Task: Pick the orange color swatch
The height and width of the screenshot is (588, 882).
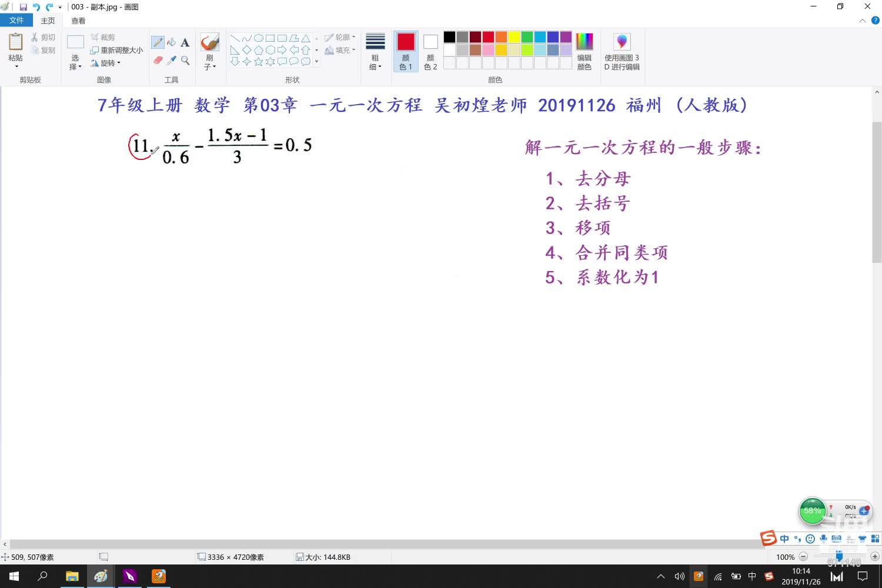Action: pos(502,37)
